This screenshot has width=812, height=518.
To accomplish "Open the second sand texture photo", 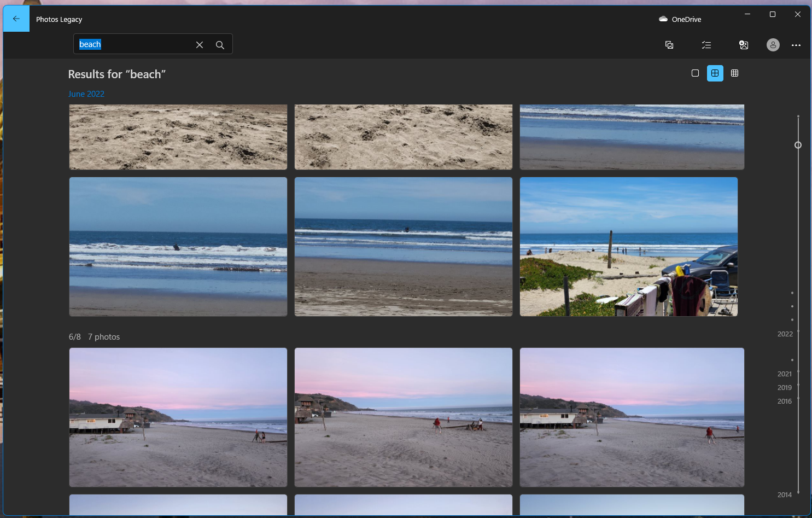I will coord(404,137).
